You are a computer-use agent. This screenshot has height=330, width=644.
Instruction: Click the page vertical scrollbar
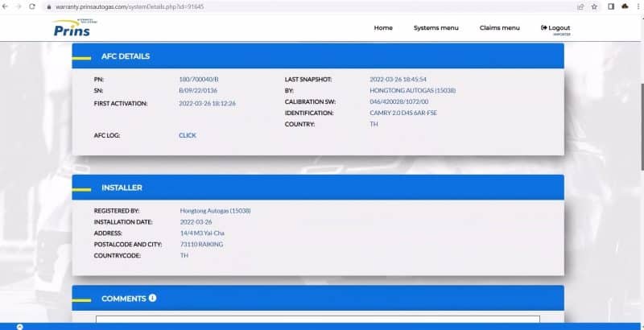click(x=642, y=127)
